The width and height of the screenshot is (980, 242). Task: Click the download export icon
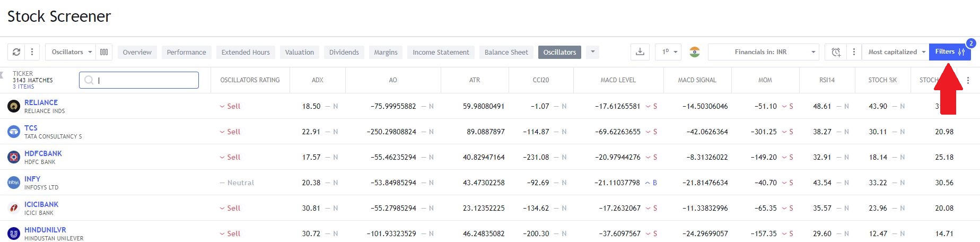tap(640, 52)
